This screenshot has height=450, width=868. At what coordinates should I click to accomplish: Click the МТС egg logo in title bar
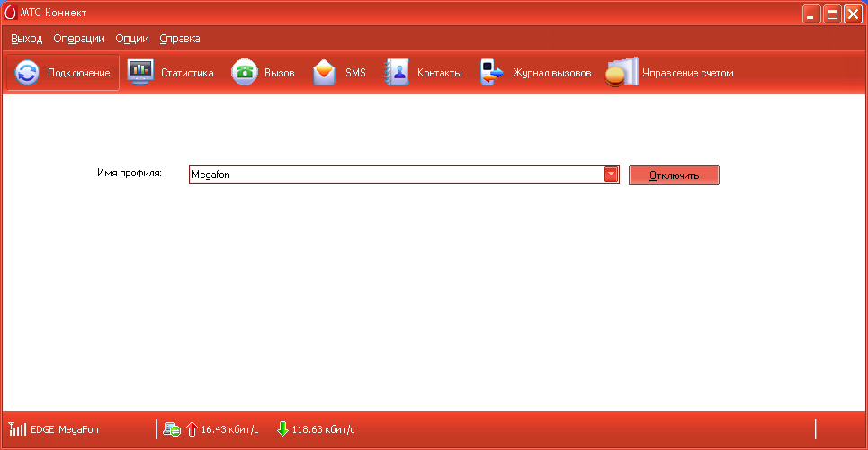[9, 13]
